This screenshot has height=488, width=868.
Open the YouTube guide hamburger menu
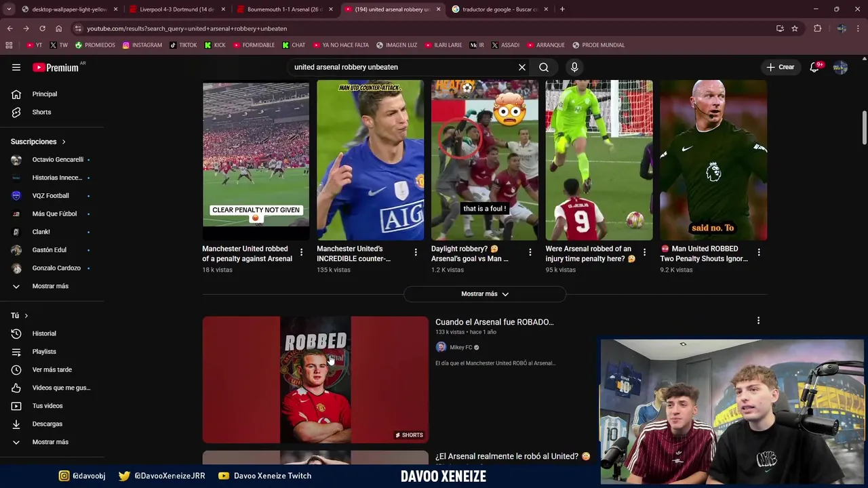tap(16, 67)
